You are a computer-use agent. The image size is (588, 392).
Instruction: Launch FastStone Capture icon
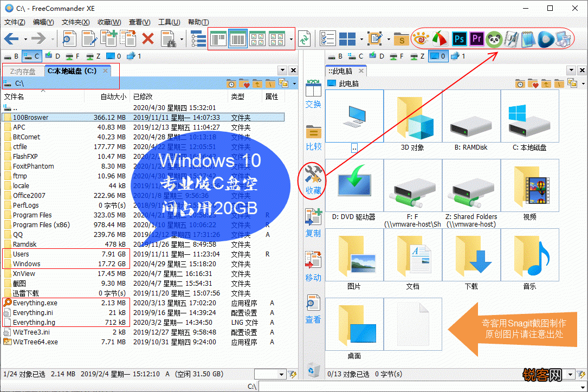coord(440,38)
